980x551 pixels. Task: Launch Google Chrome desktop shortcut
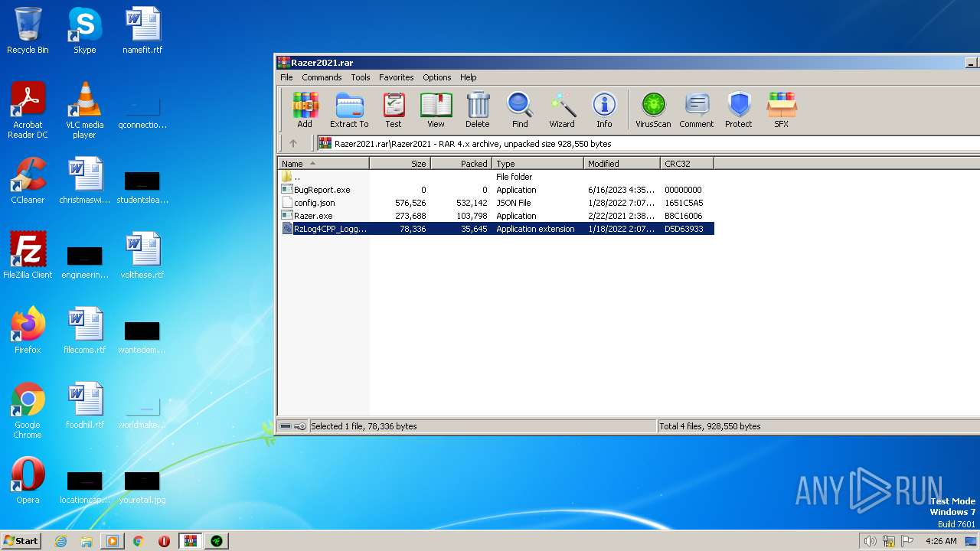click(x=28, y=410)
